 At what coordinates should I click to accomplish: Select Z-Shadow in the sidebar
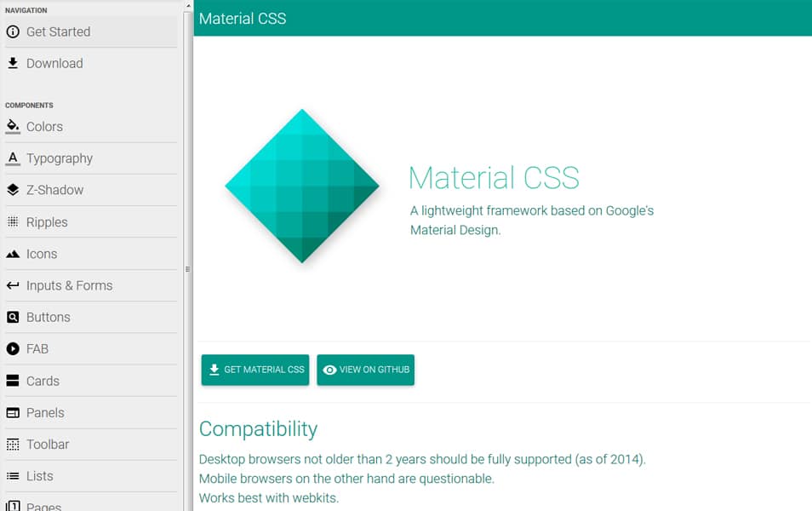(91, 190)
